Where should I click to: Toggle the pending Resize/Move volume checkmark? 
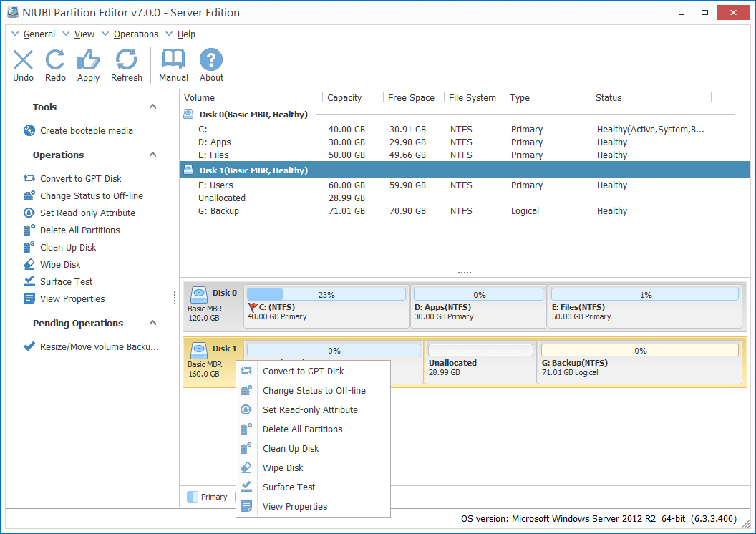coord(29,346)
